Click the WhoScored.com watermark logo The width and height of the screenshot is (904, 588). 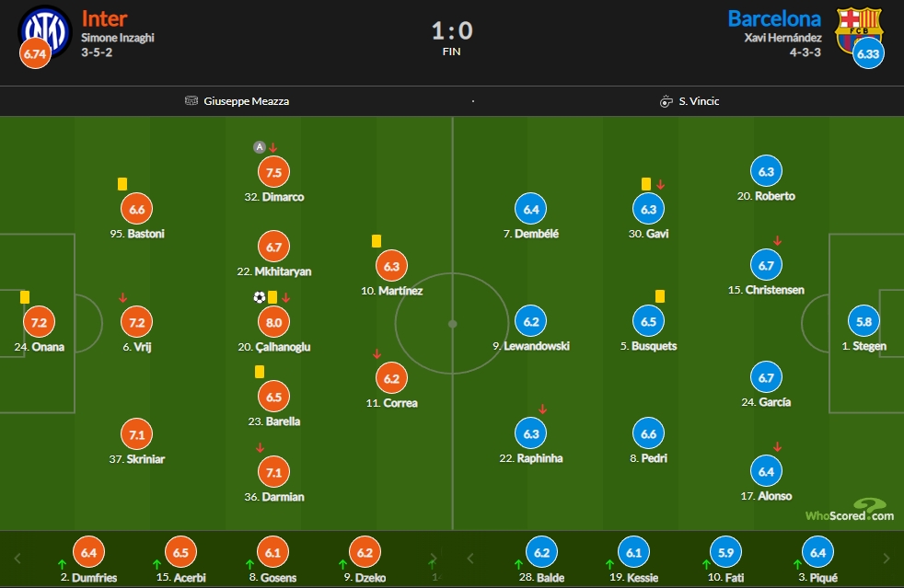[850, 511]
